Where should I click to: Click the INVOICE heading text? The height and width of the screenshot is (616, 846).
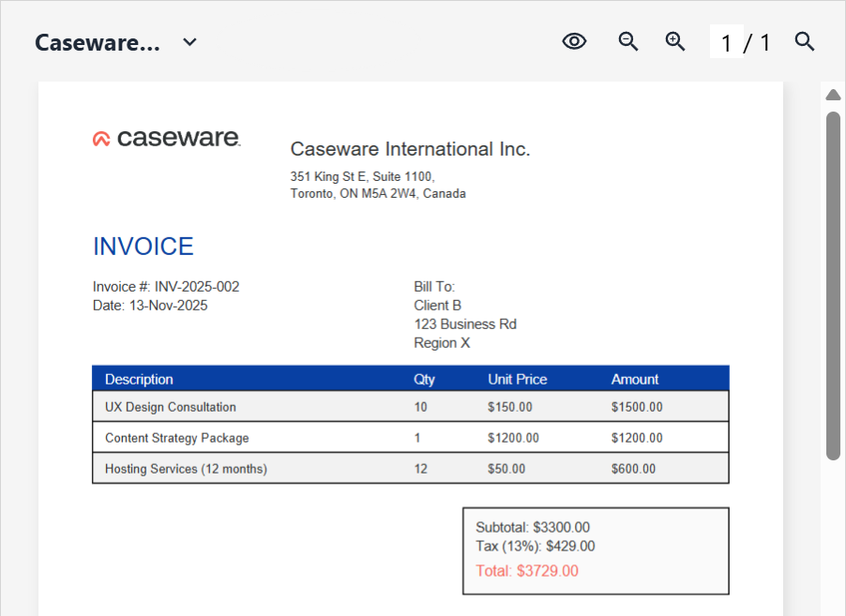click(x=144, y=247)
